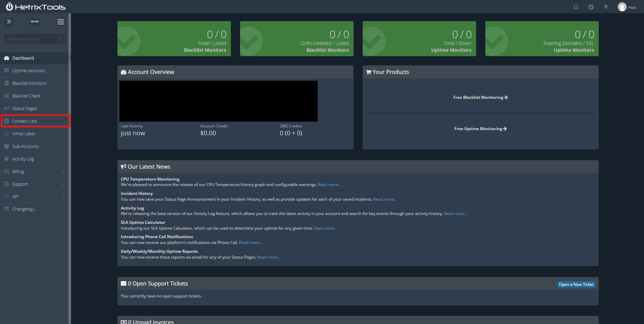Toggle sidebar width with horizontal arrows icon
The height and width of the screenshot is (324, 644).
point(35,22)
